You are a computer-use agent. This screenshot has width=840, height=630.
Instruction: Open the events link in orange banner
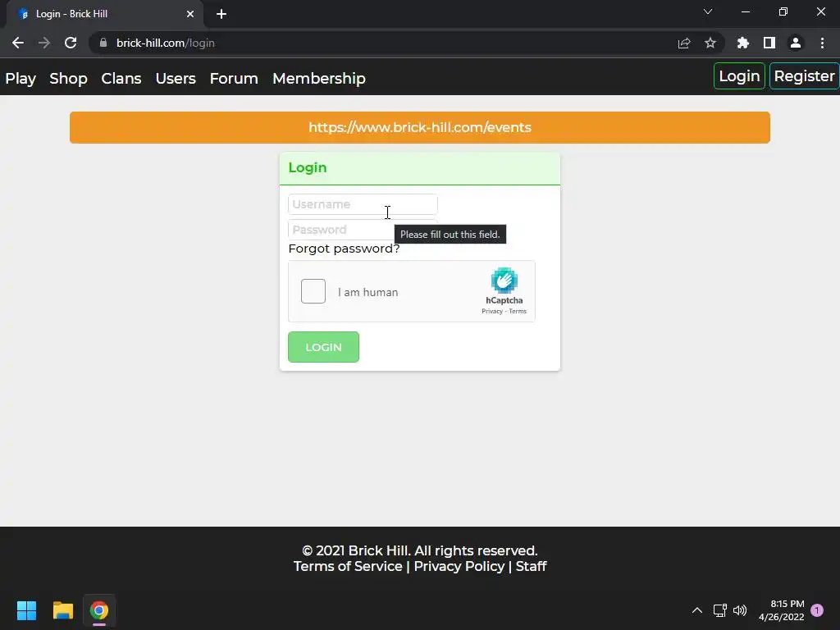[x=420, y=127]
